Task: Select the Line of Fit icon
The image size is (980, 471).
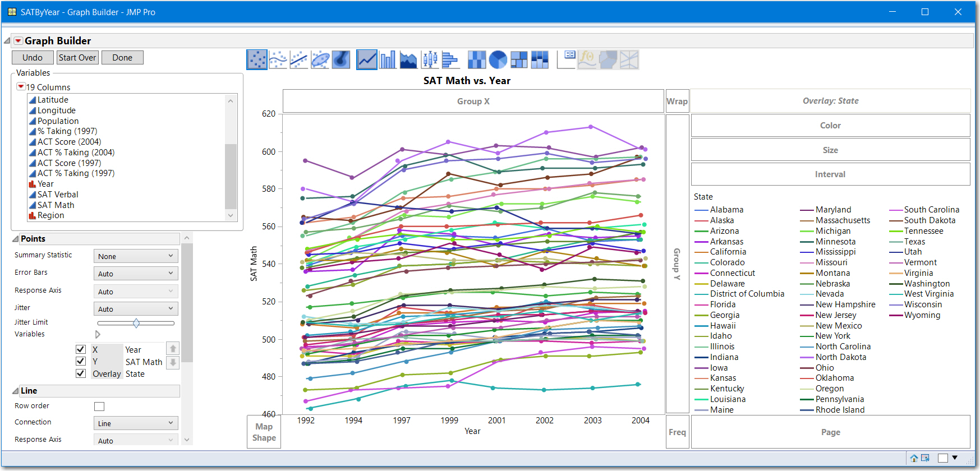Action: (299, 59)
